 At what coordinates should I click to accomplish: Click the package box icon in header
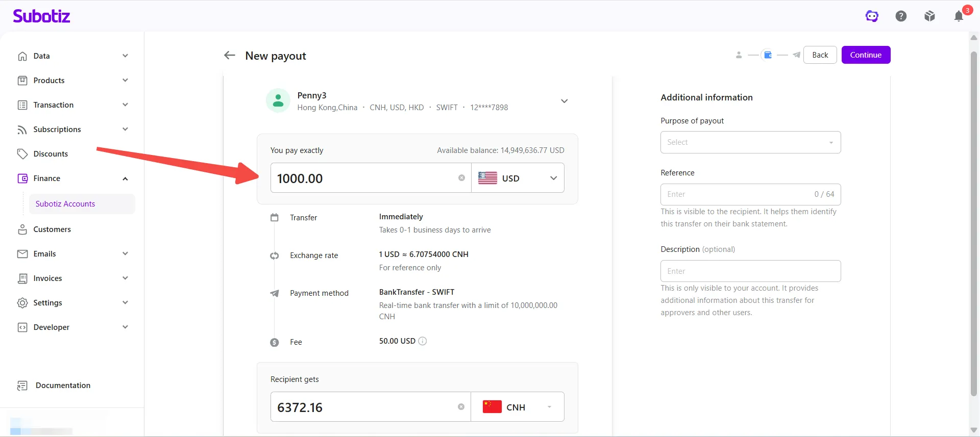(929, 16)
